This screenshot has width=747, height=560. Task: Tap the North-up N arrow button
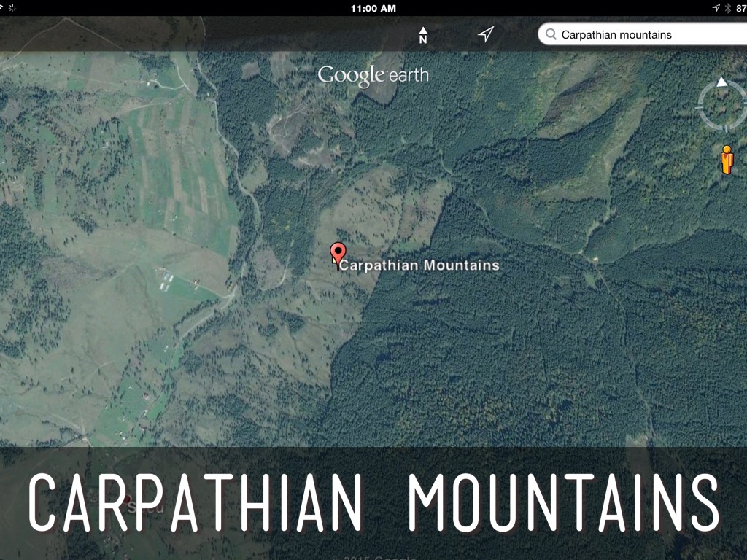point(423,34)
